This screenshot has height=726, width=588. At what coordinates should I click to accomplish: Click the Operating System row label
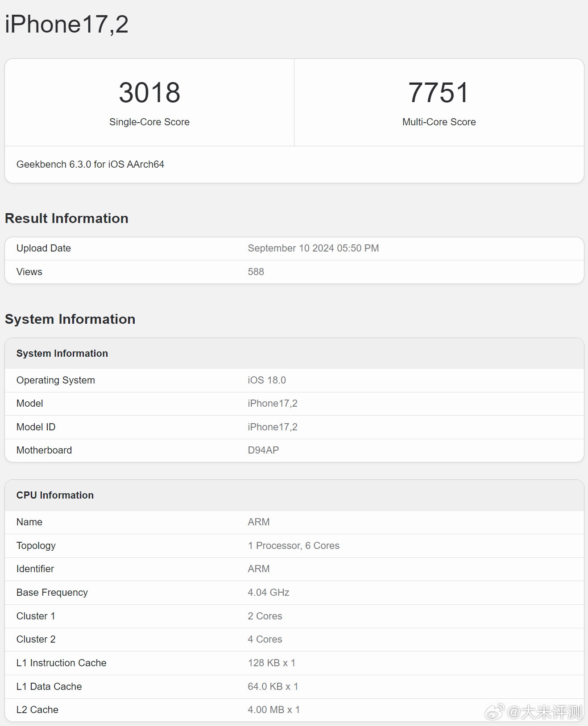click(x=56, y=380)
